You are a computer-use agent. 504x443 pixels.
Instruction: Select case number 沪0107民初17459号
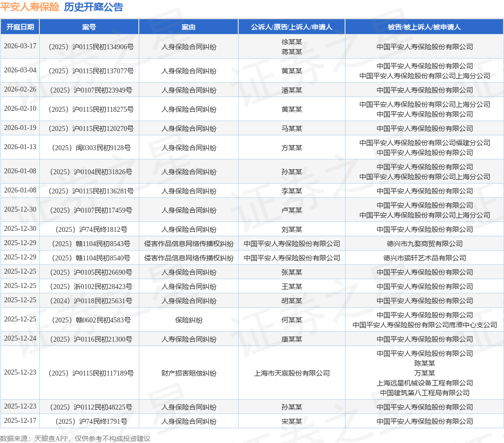[91, 210]
